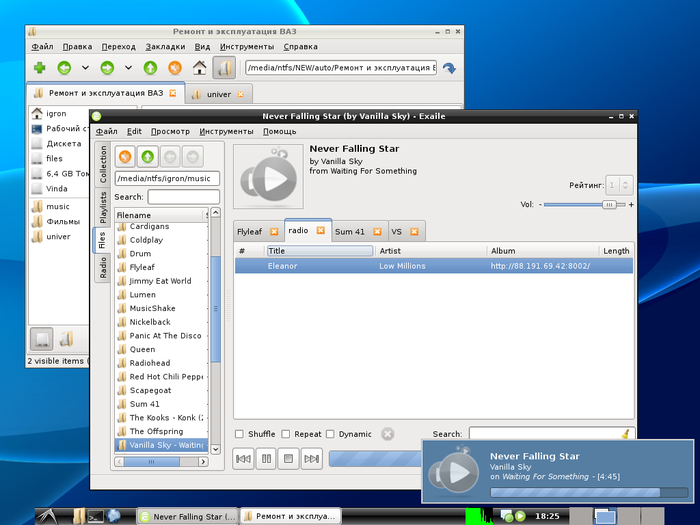Screen dimensions: 700x525
Task: Select the 'Eleanor' track row
Action: [x=434, y=266]
